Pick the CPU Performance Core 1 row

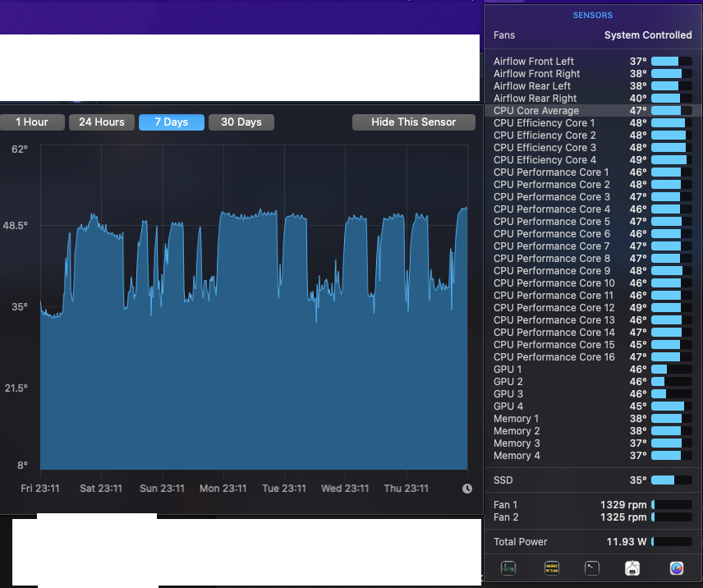pyautogui.click(x=593, y=172)
